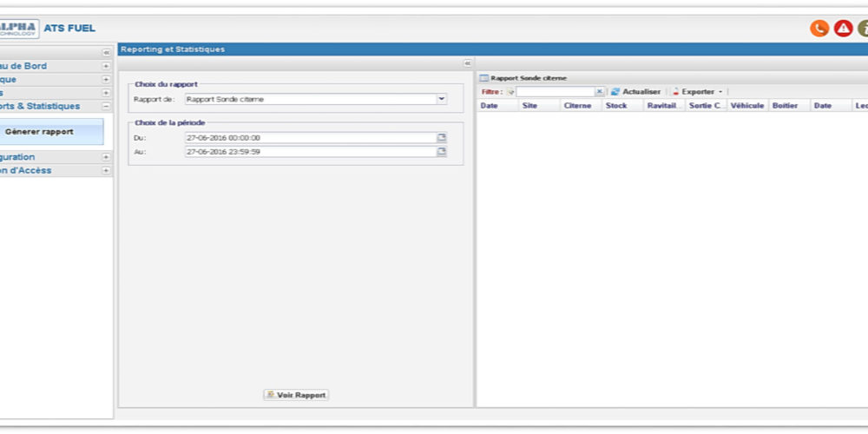Expand the Configuration section
The image size is (868, 434).
[106, 157]
